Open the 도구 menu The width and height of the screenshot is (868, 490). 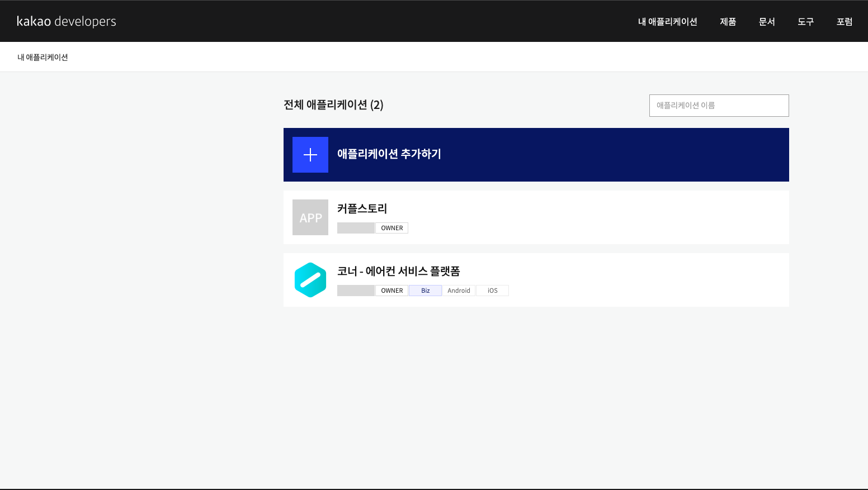coord(806,22)
